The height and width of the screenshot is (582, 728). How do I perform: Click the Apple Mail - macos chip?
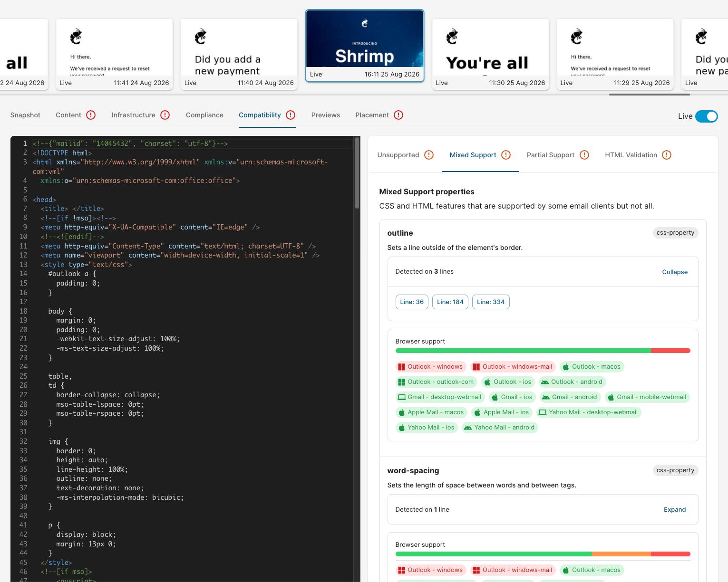click(x=431, y=412)
